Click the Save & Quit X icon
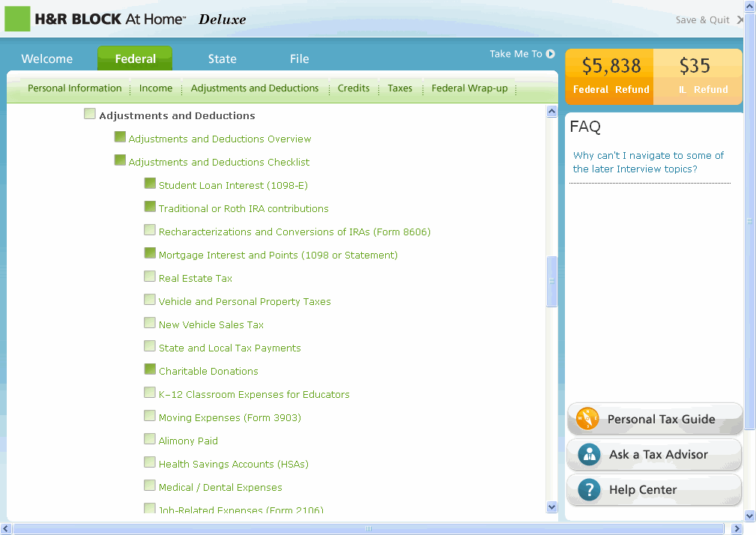Image resolution: width=756 pixels, height=535 pixels. click(x=740, y=20)
